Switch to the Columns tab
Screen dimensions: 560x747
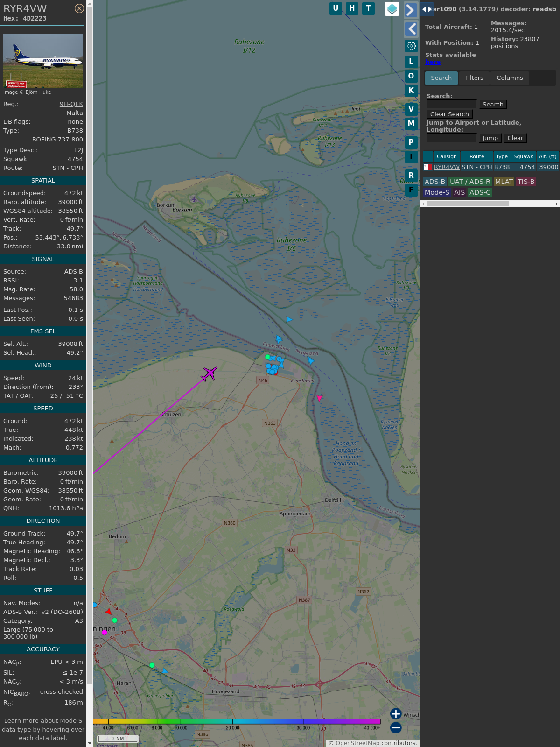510,78
